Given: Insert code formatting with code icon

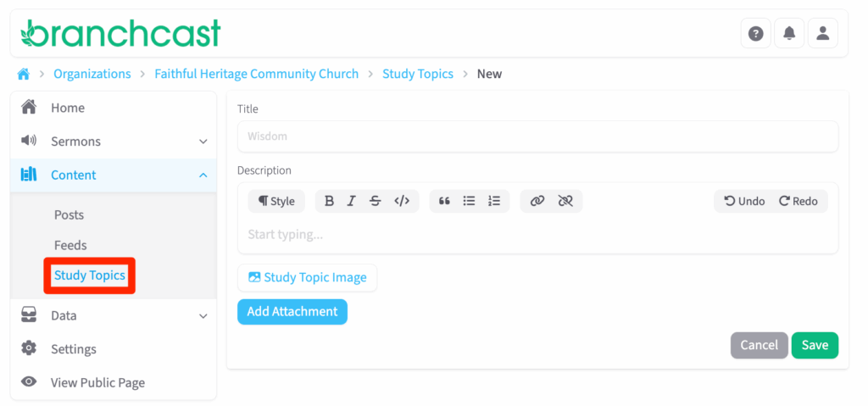Looking at the screenshot, I should (402, 201).
